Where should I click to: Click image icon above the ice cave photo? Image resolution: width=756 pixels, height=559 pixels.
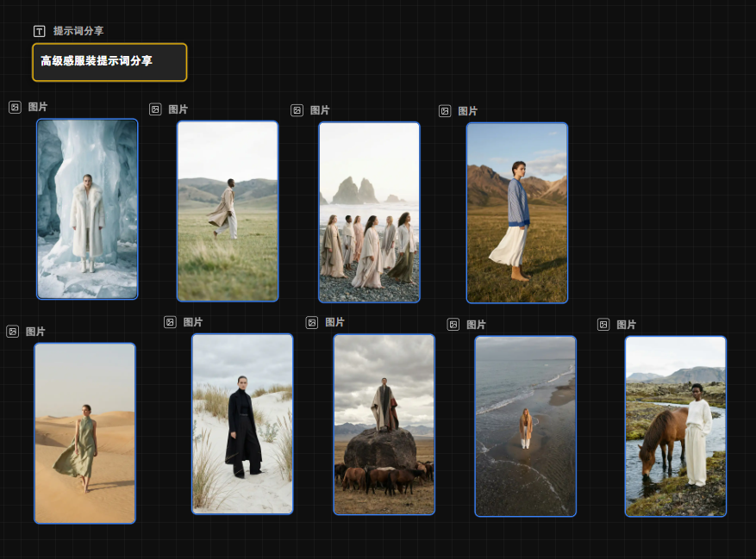coord(15,107)
